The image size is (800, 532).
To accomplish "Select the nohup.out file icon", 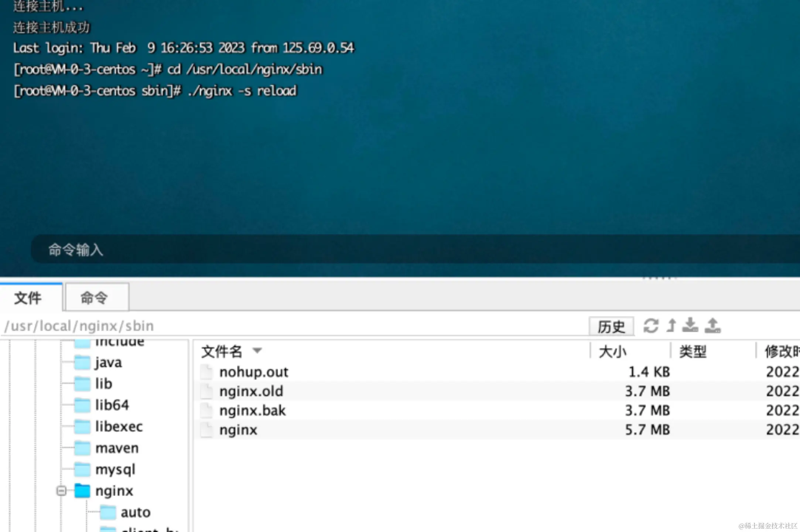I will point(207,372).
